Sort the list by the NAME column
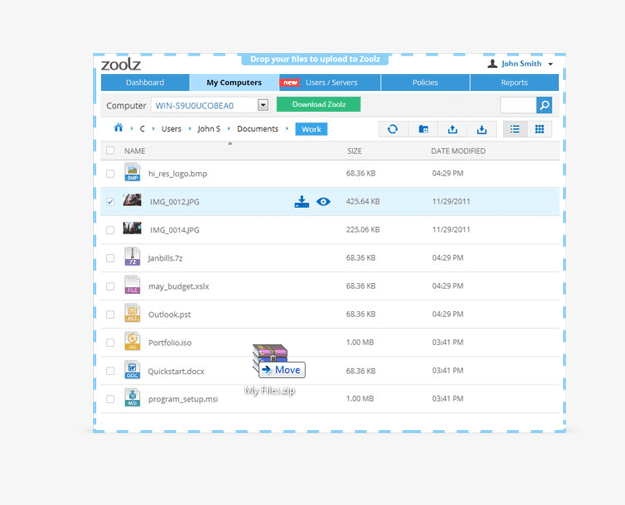Viewport: 625px width, 505px height. click(x=135, y=151)
